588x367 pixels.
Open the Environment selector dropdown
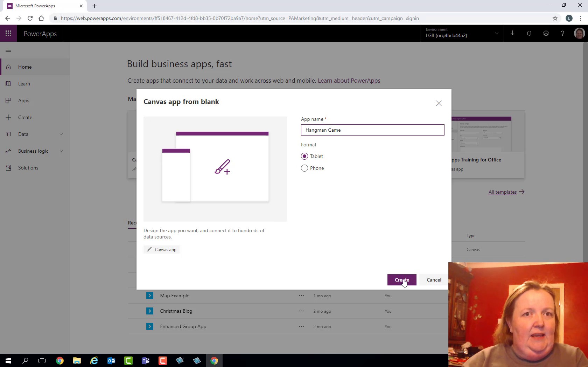point(462,34)
